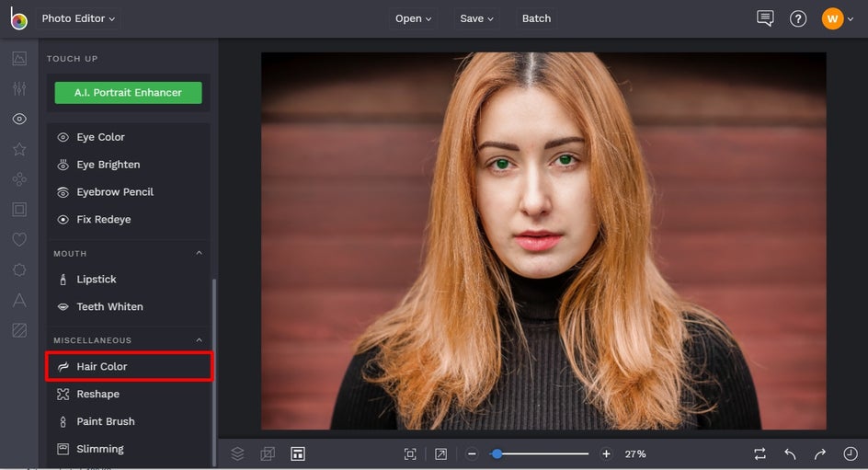Image resolution: width=868 pixels, height=470 pixels.
Task: Open the Effects star sidebar icon
Action: pos(19,149)
